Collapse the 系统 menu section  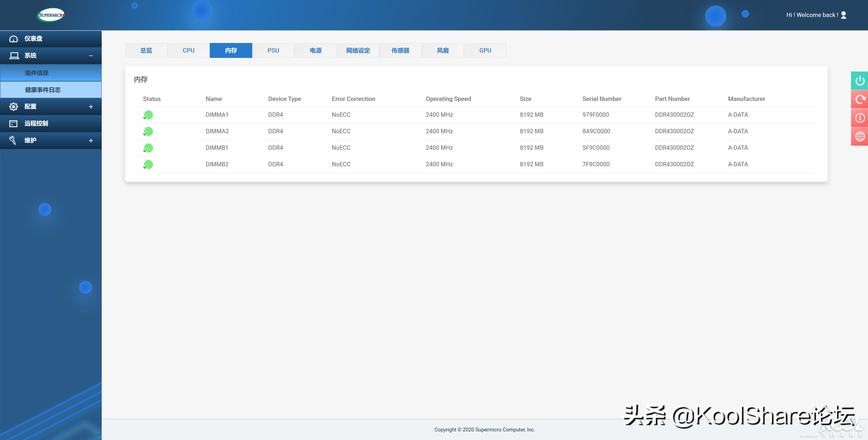click(x=91, y=56)
